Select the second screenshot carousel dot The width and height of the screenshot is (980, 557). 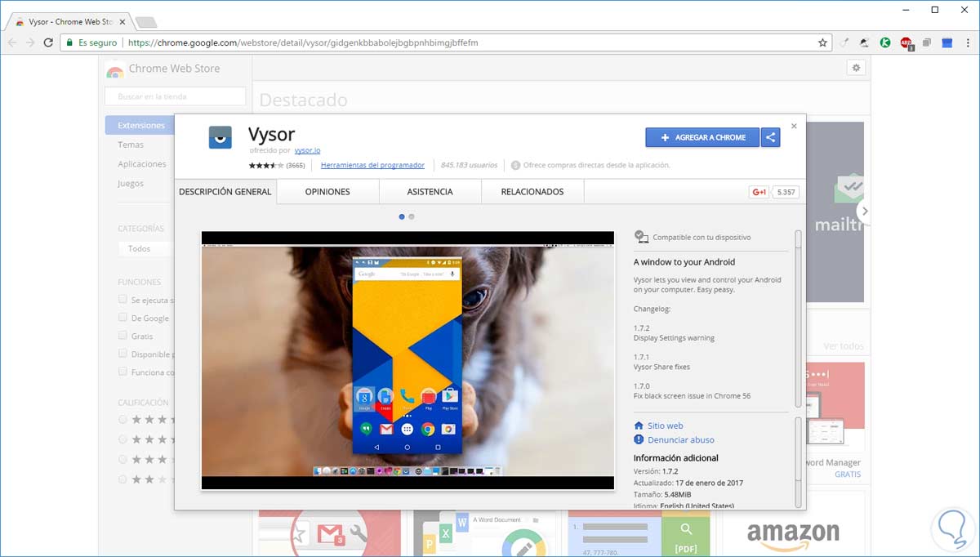[x=412, y=216]
